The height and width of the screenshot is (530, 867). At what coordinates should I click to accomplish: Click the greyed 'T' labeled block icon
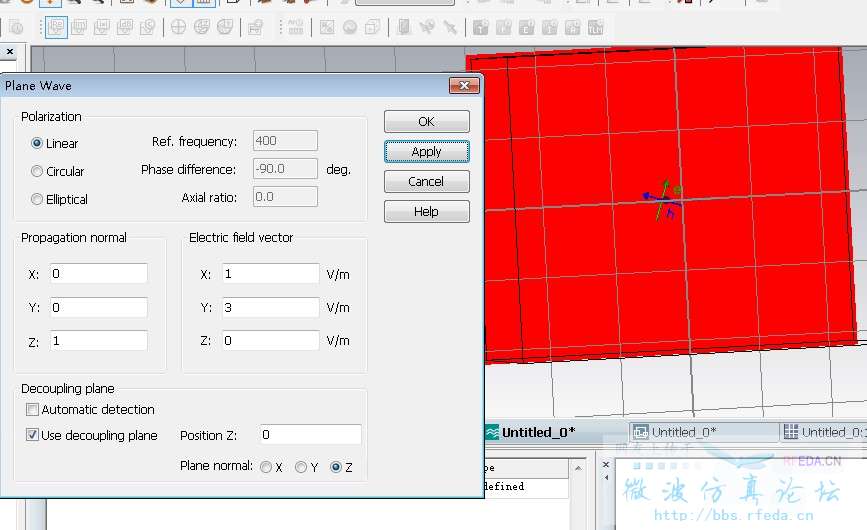tap(480, 27)
